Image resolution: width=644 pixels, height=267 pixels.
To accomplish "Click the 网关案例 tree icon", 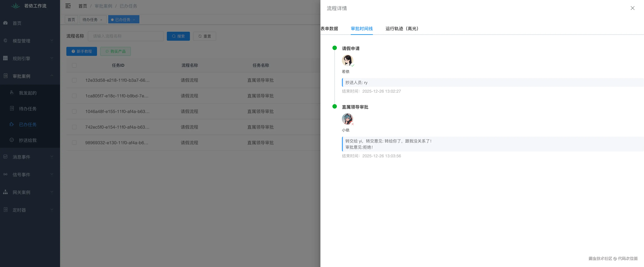I will [6, 192].
